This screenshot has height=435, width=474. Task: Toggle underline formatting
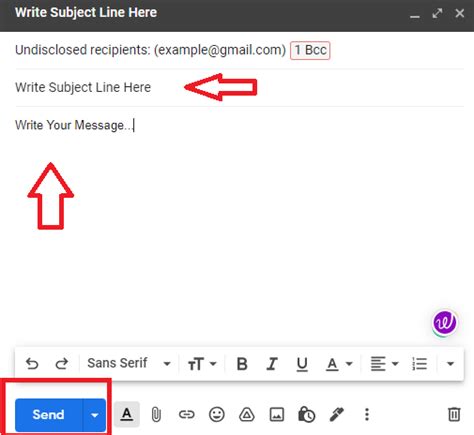point(302,364)
